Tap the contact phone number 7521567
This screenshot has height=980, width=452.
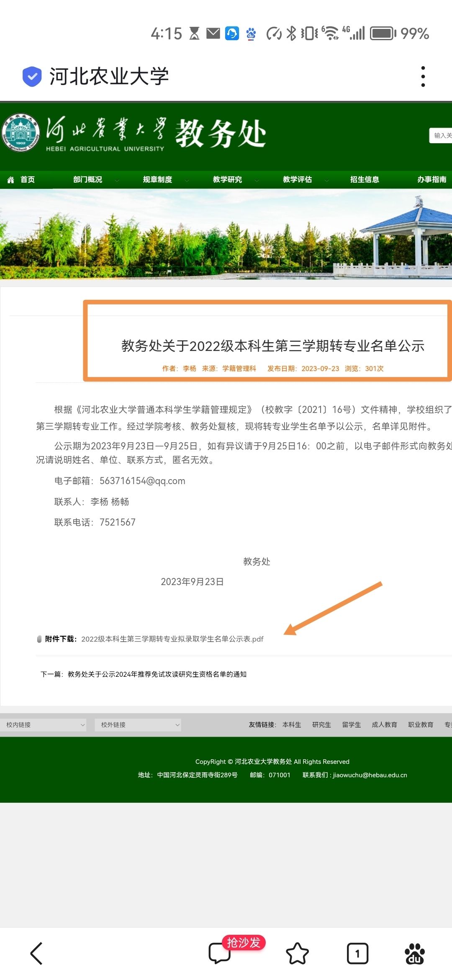(x=118, y=522)
